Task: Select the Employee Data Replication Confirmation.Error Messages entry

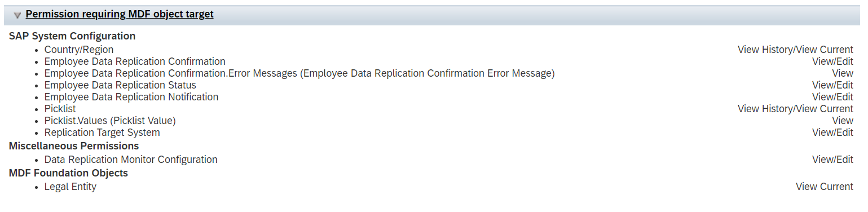Action: (x=299, y=73)
